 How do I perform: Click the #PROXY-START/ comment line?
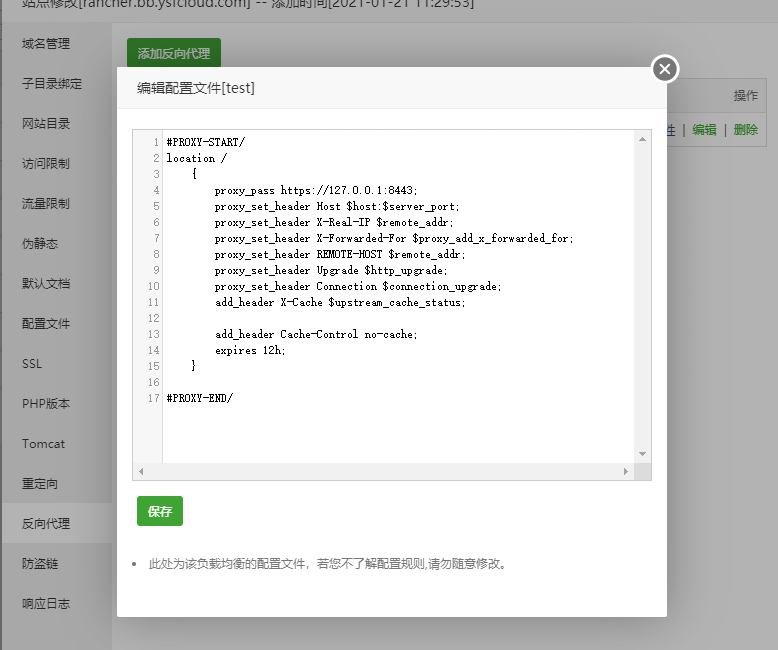(x=205, y=142)
